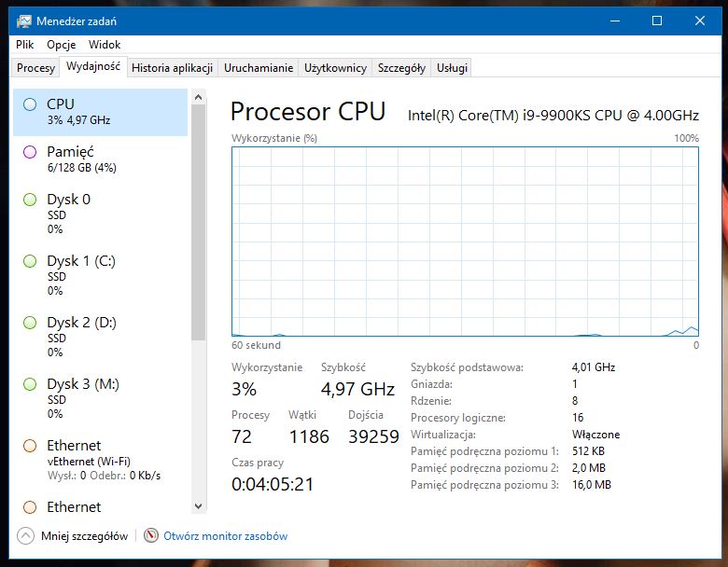Click the handles count 39259
This screenshot has width=728, height=567.
tap(373, 436)
